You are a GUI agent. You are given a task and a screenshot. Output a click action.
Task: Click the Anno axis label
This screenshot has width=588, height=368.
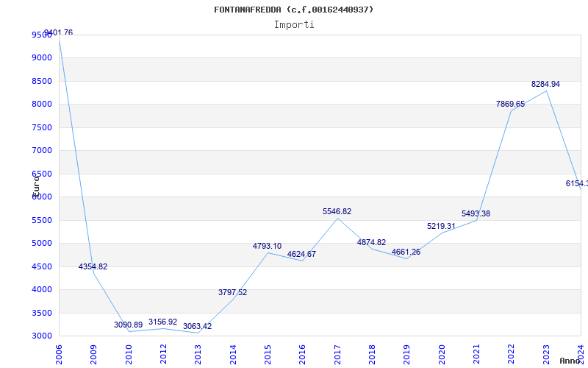tap(570, 361)
